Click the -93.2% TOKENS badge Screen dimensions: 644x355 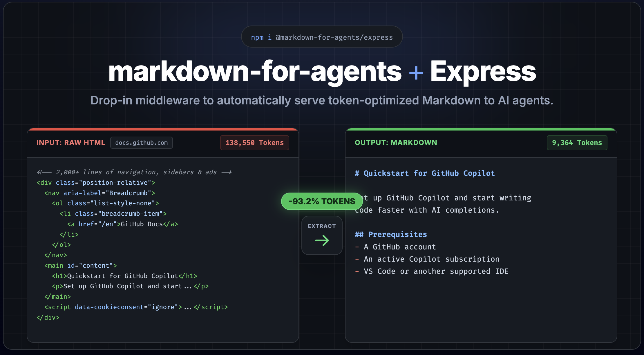(x=322, y=201)
